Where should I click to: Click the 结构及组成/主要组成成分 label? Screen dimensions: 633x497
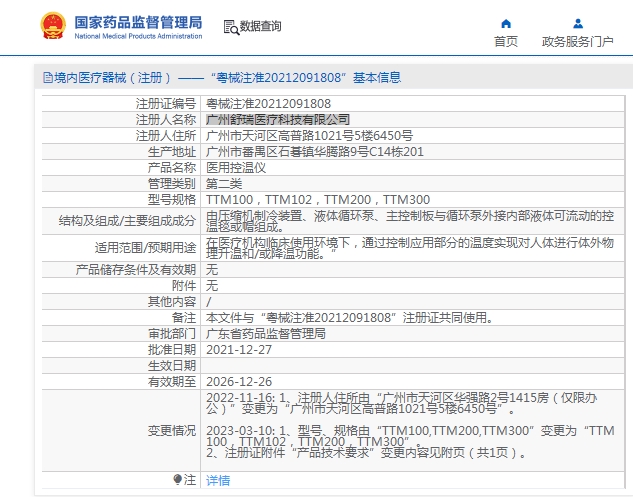coord(127,221)
